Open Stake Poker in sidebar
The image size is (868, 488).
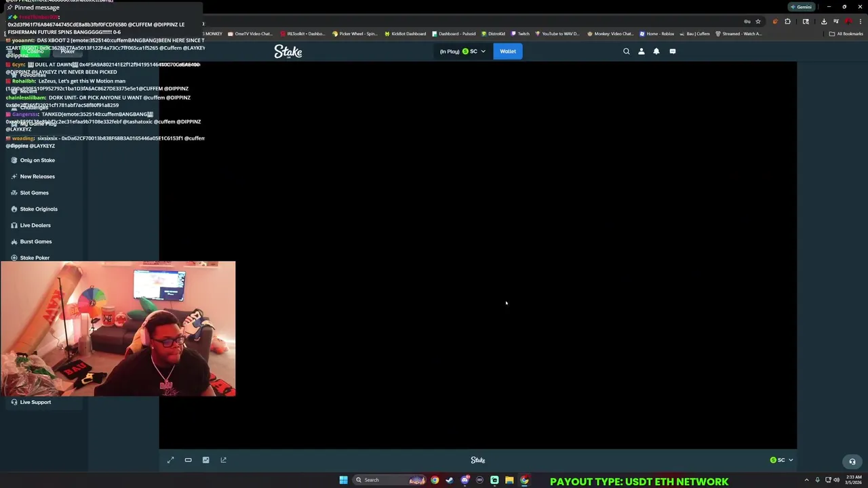point(35,258)
